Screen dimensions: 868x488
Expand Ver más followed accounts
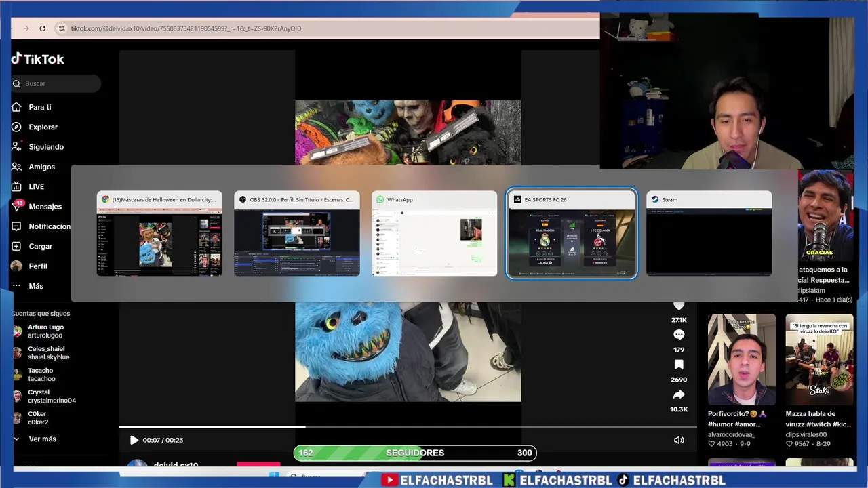click(x=42, y=439)
